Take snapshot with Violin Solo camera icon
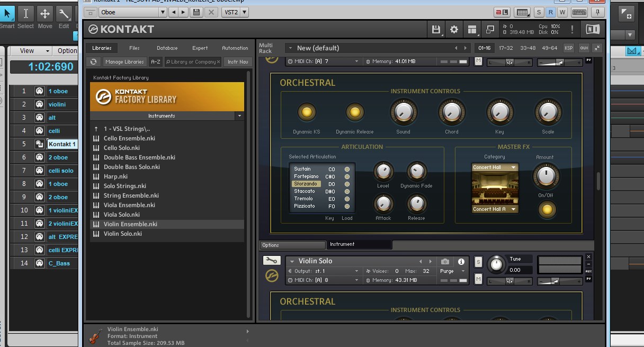 coord(445,262)
